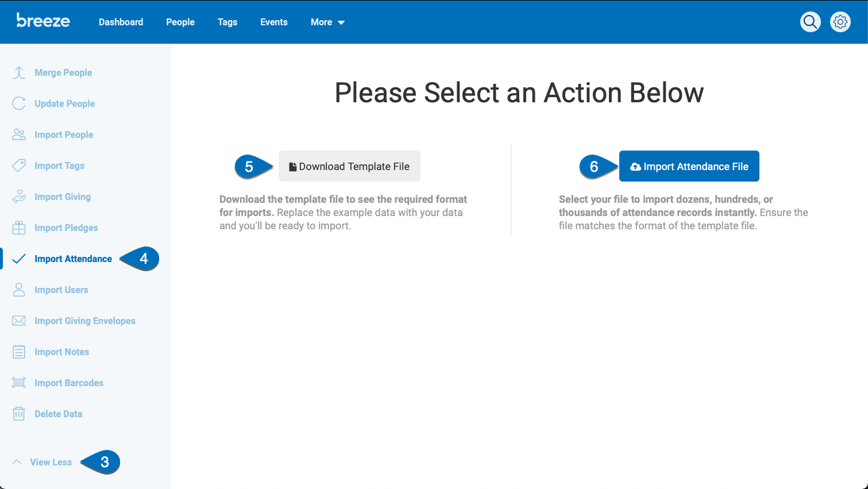Choose Import Giving option
Viewport: 868px width, 489px height.
(x=63, y=197)
